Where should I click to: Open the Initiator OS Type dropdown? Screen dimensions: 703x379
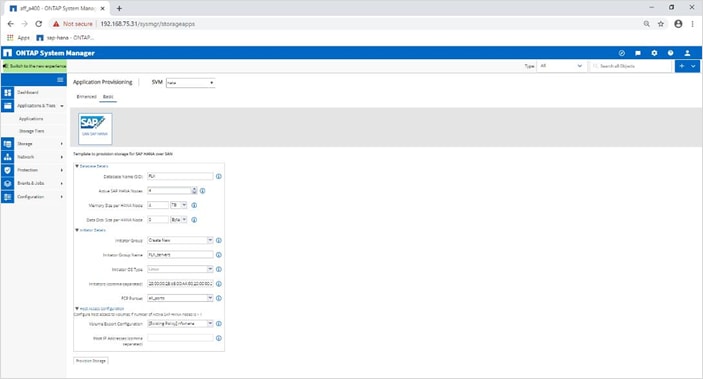(x=180, y=269)
